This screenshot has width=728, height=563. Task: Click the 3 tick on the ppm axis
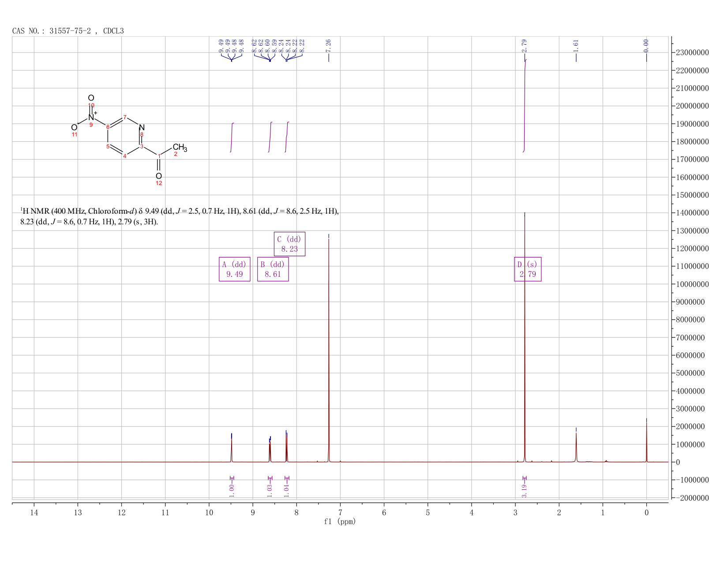point(515,513)
